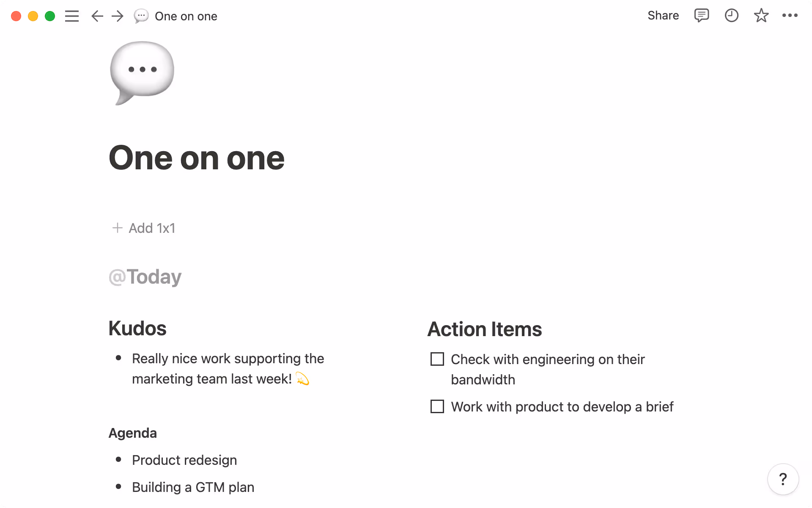Navigate forward with the right arrow
This screenshot has width=812, height=508.
click(118, 16)
